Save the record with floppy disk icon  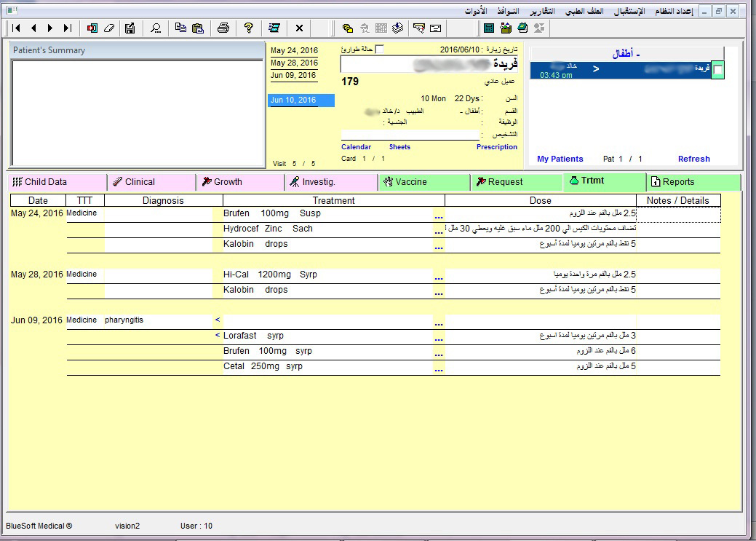coord(130,28)
